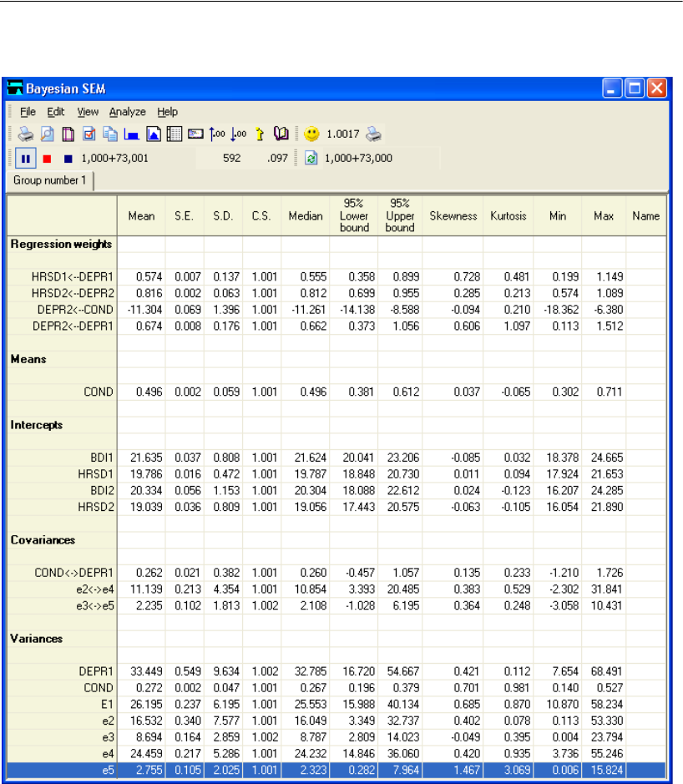This screenshot has height=784, width=683.
Task: Open the View menu
Action: click(88, 112)
